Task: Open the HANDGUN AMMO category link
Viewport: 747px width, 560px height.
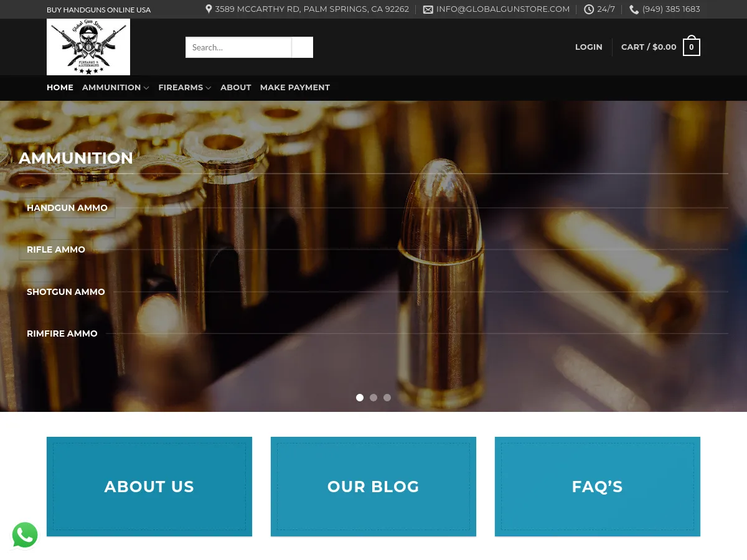Action: (x=67, y=208)
